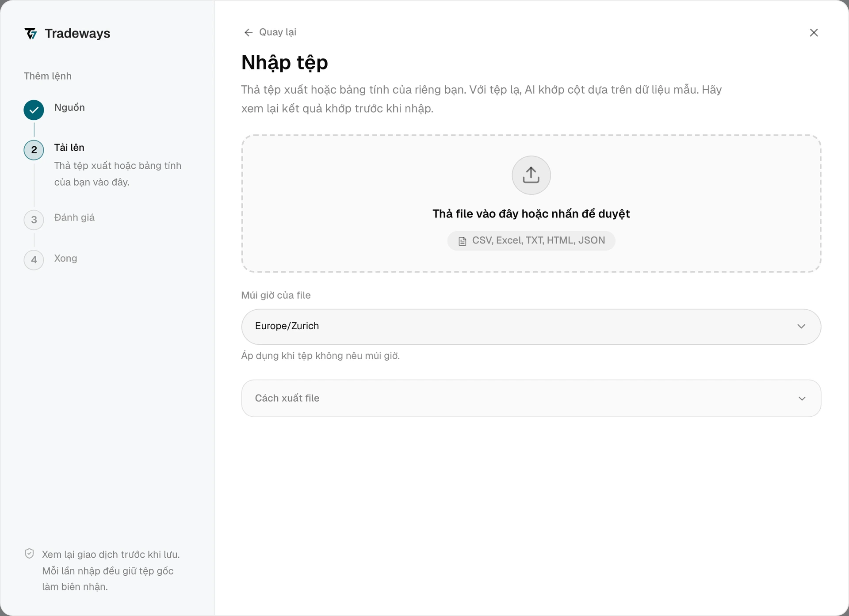Click the Mỗi lần nhập đều giữ tệp gốc note

click(108, 571)
